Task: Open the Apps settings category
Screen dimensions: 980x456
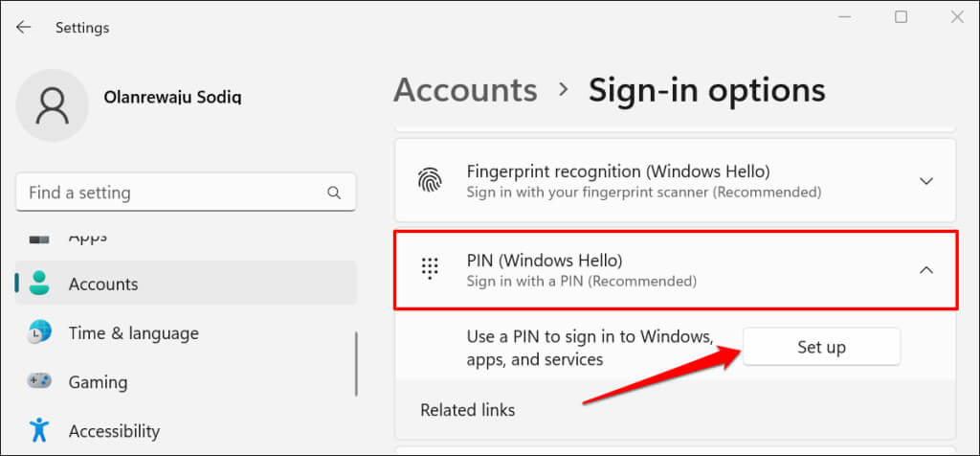Action: pos(88,236)
